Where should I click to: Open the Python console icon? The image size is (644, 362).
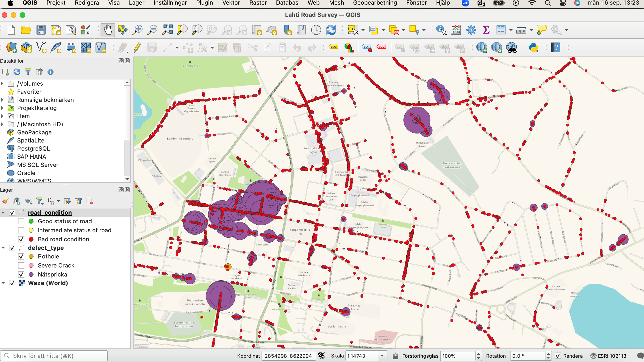coord(534,47)
